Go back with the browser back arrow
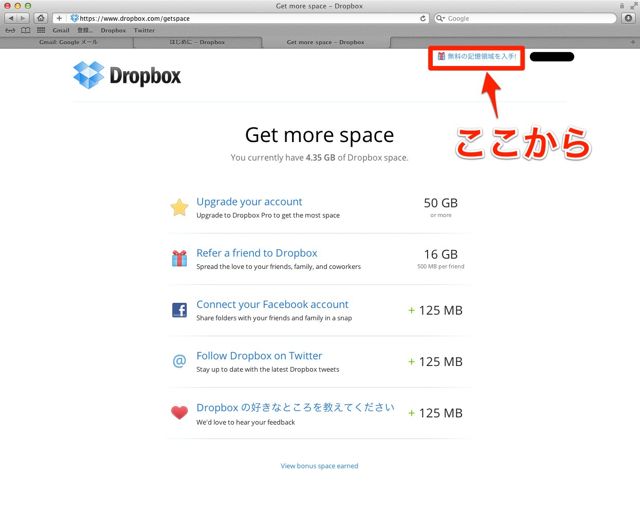Screen dimensions: 640x506 point(11,18)
